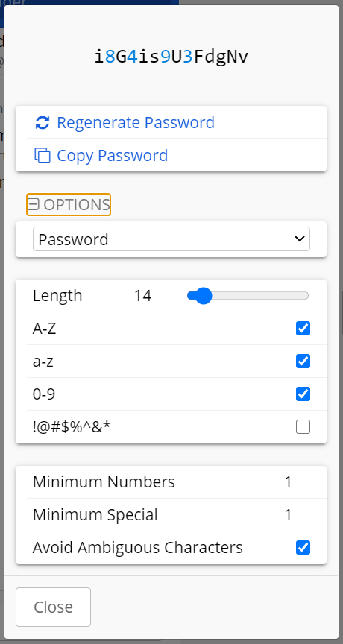Click the Length slider track right end
The height and width of the screenshot is (644, 343).
point(306,296)
